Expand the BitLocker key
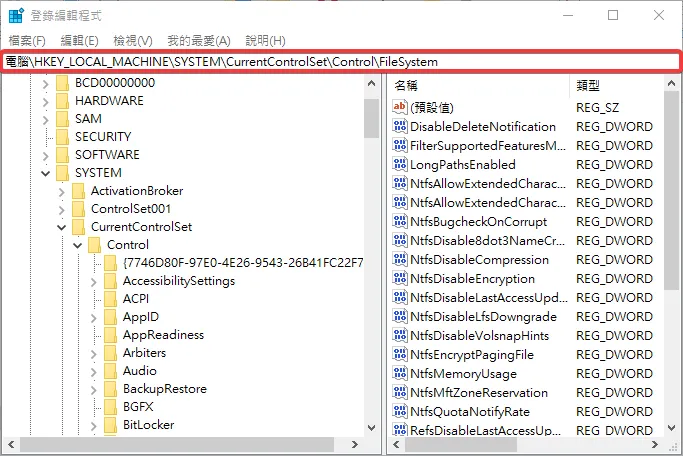 [x=94, y=426]
